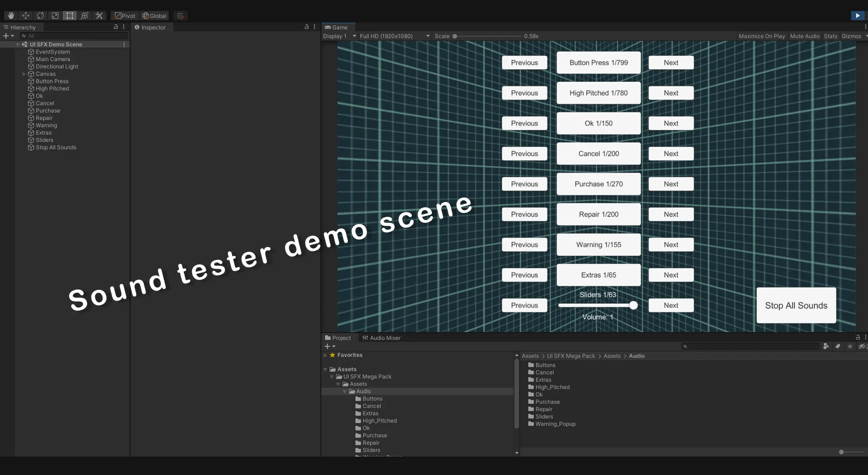This screenshot has width=868, height=475.
Task: Switch to the Audio Mixer tab
Action: click(381, 338)
